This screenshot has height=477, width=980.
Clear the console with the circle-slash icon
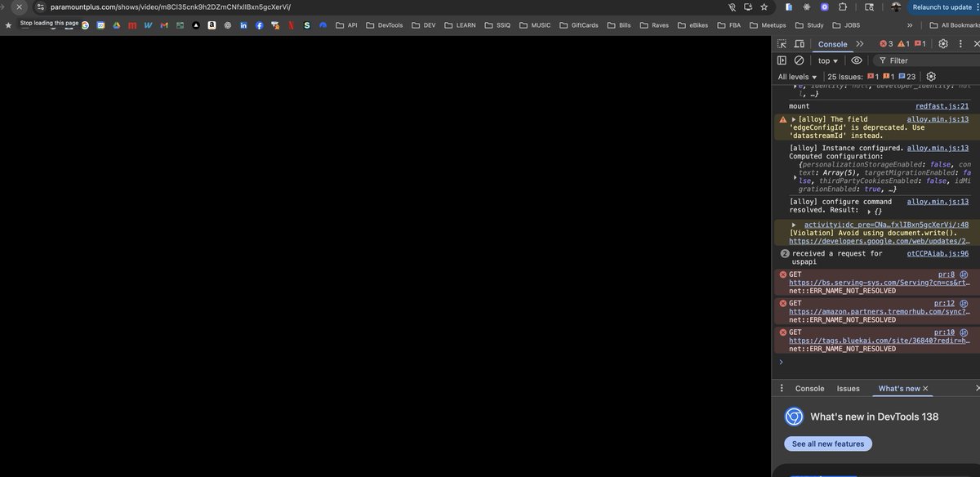[x=800, y=60]
